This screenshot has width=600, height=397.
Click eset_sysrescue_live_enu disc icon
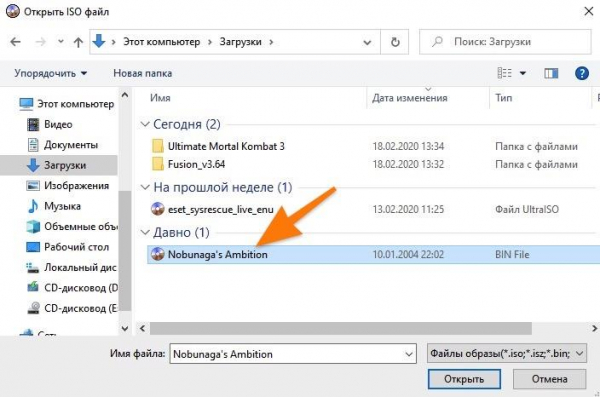click(x=158, y=209)
